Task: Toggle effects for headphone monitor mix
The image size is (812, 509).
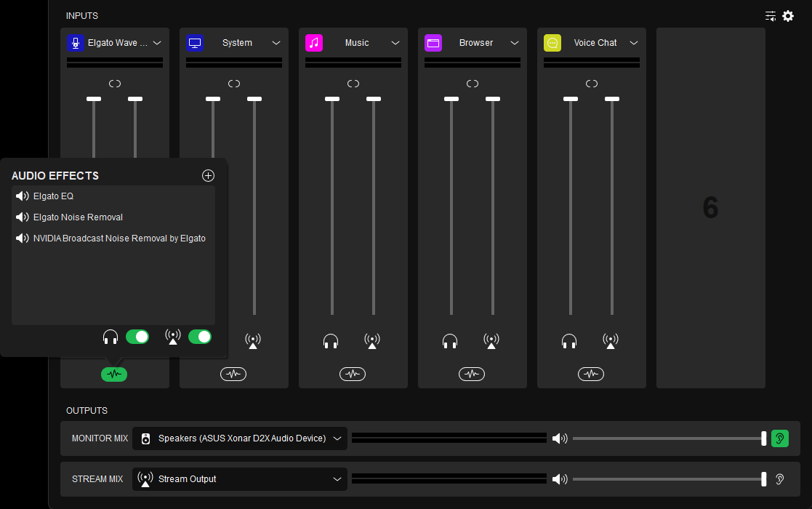Action: point(137,337)
